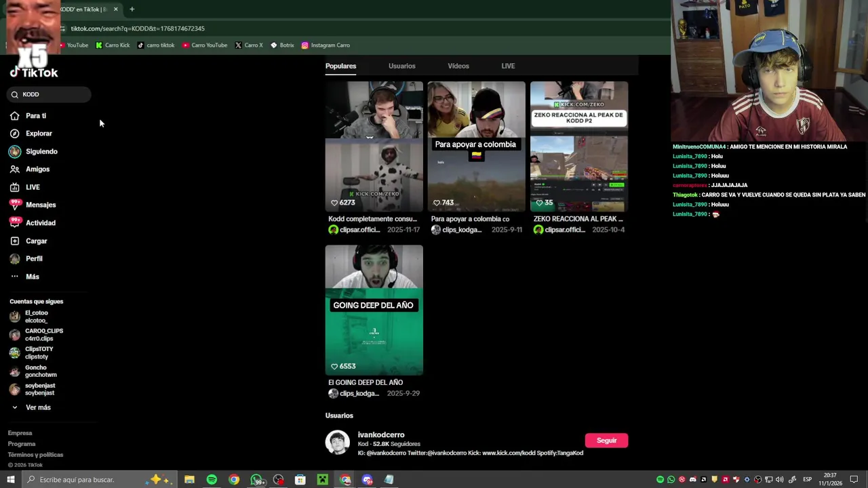Open the Carro Kick bookmark

point(113,45)
